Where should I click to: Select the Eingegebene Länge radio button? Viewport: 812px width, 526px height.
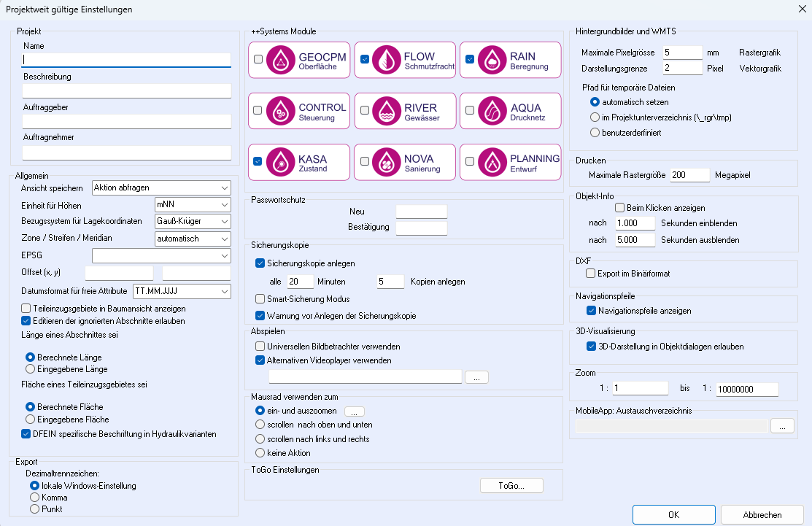click(x=31, y=370)
